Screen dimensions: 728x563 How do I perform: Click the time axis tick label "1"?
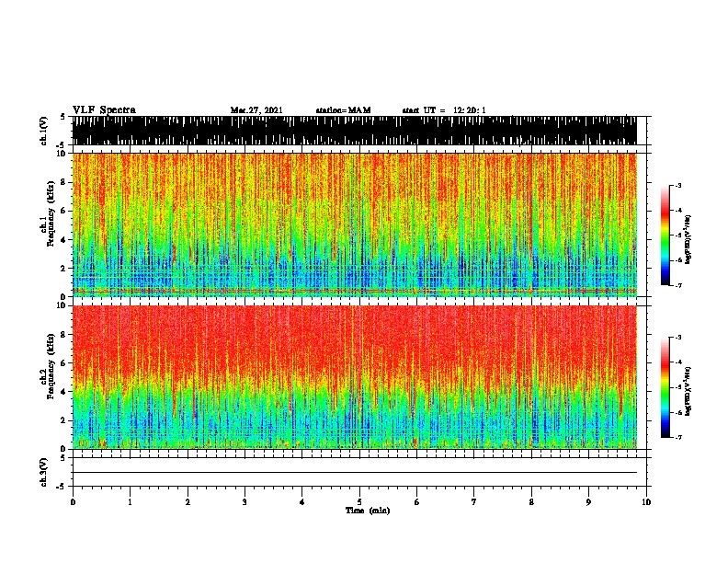tap(130, 502)
